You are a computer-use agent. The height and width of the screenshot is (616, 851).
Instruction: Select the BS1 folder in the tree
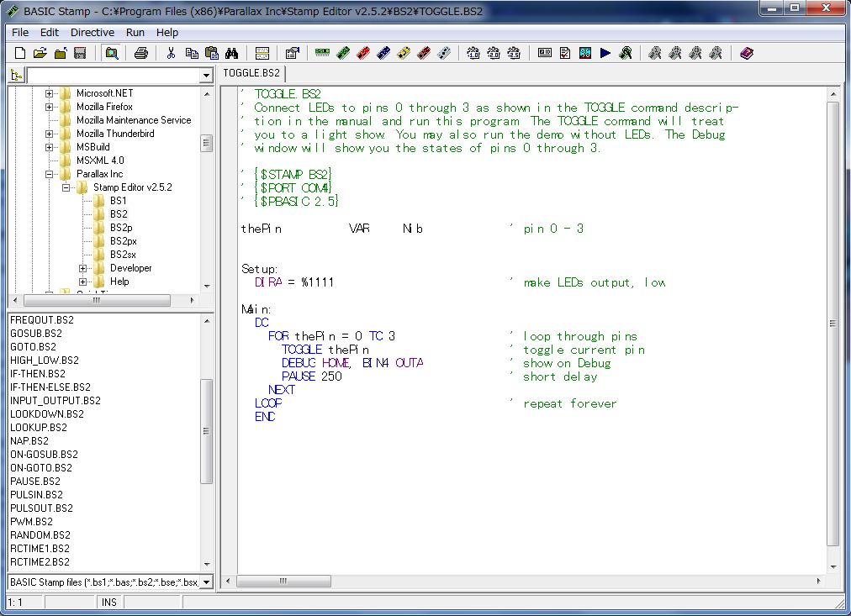point(119,201)
